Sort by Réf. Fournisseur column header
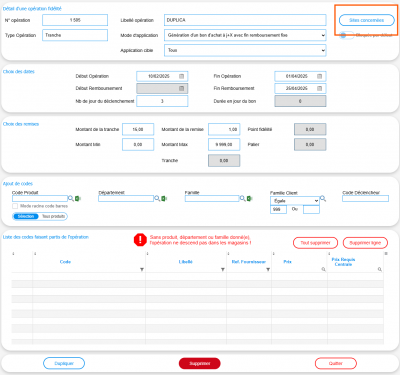Viewport: 400px width, 375px height. click(249, 262)
